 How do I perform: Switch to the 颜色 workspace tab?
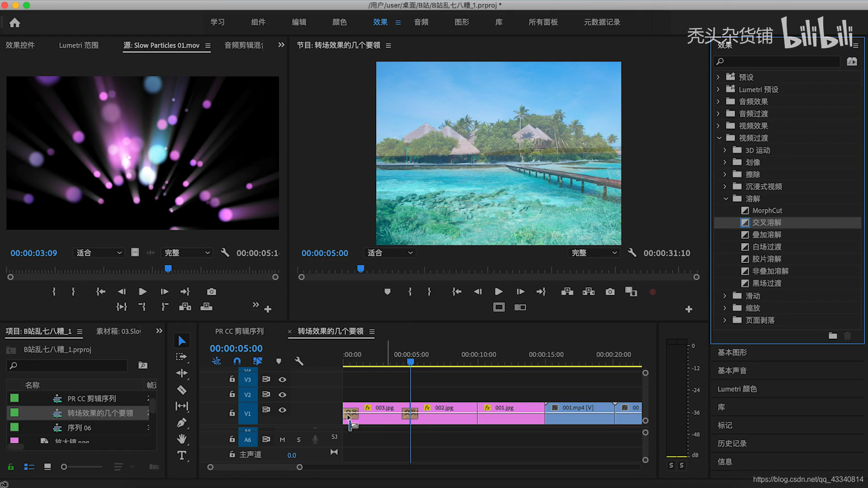[x=340, y=22]
